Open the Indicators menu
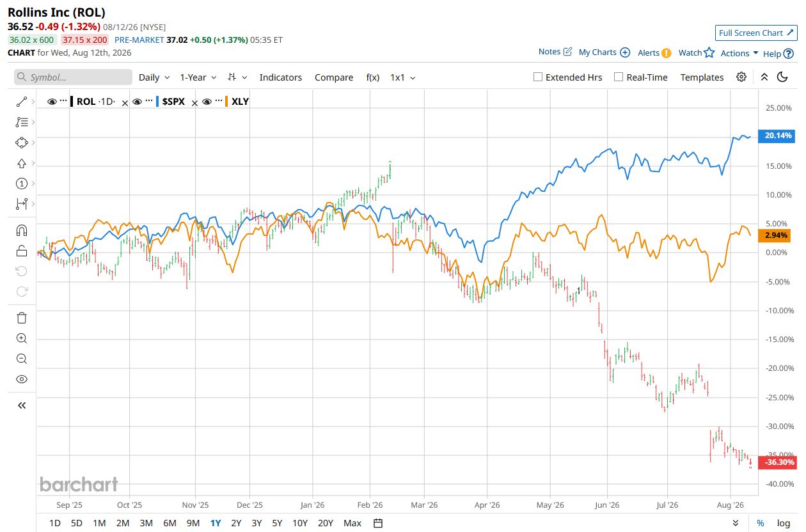This screenshot has height=532, width=806. 281,77
